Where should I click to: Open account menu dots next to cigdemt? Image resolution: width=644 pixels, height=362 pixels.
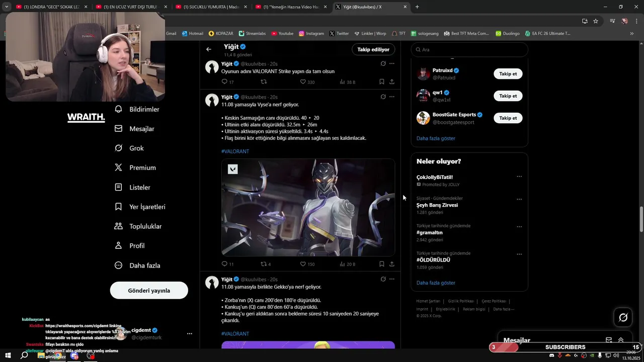(189, 334)
